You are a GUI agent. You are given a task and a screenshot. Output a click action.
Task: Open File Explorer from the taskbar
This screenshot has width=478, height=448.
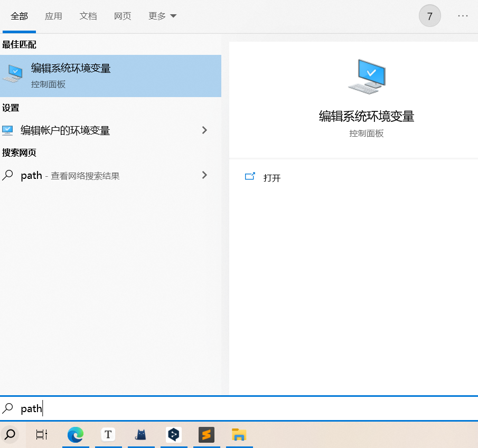[x=239, y=435]
